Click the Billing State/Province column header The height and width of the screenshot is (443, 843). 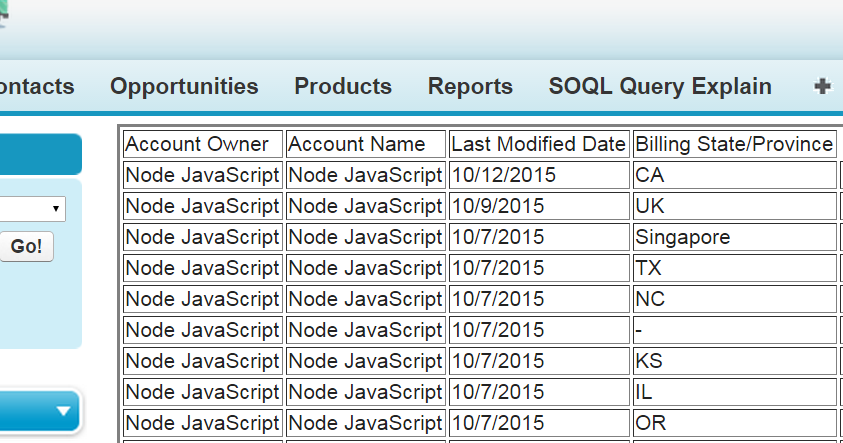(734, 144)
